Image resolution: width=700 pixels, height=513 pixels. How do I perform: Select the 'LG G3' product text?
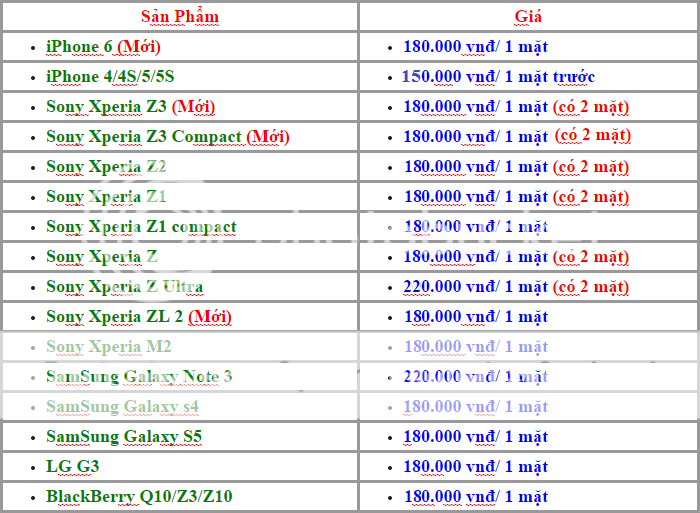[x=72, y=466]
